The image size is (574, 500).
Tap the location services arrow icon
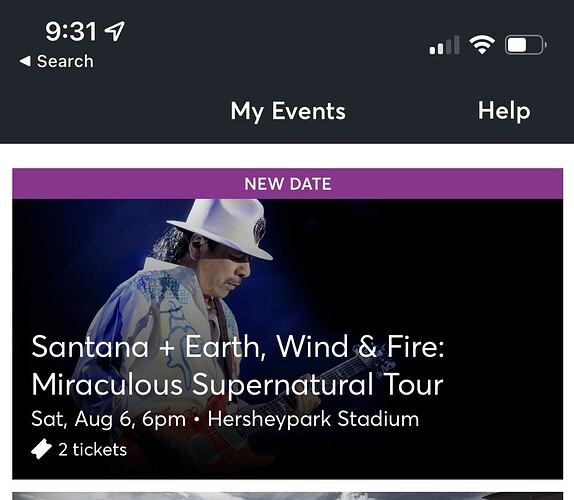point(115,31)
